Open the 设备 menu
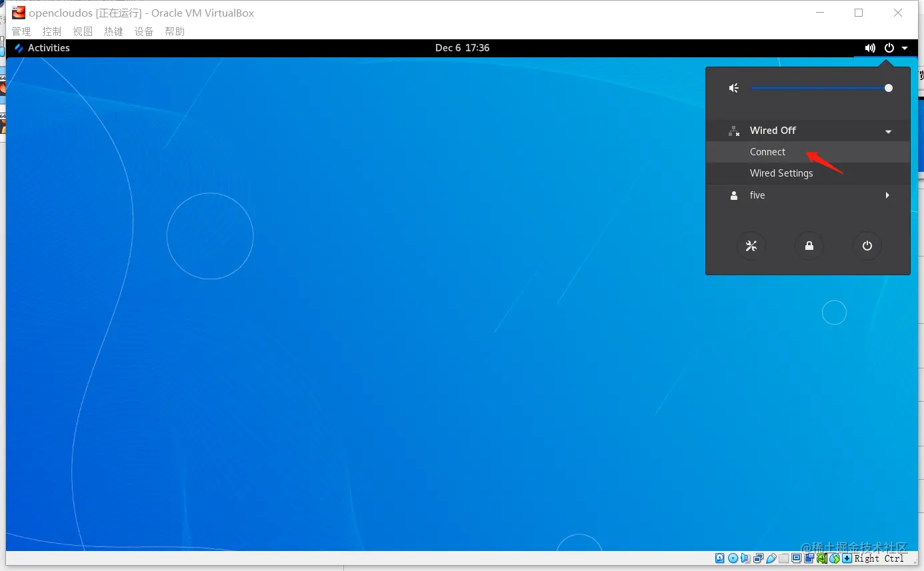The image size is (924, 571). [x=144, y=31]
